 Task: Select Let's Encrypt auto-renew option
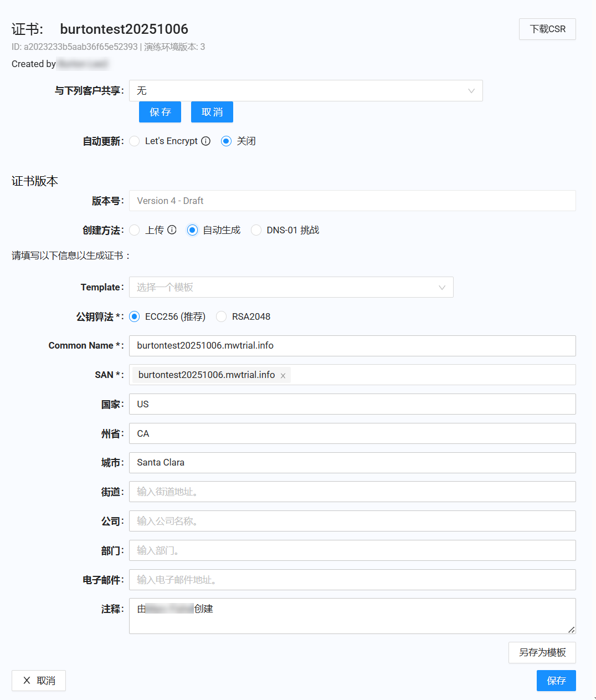click(135, 141)
